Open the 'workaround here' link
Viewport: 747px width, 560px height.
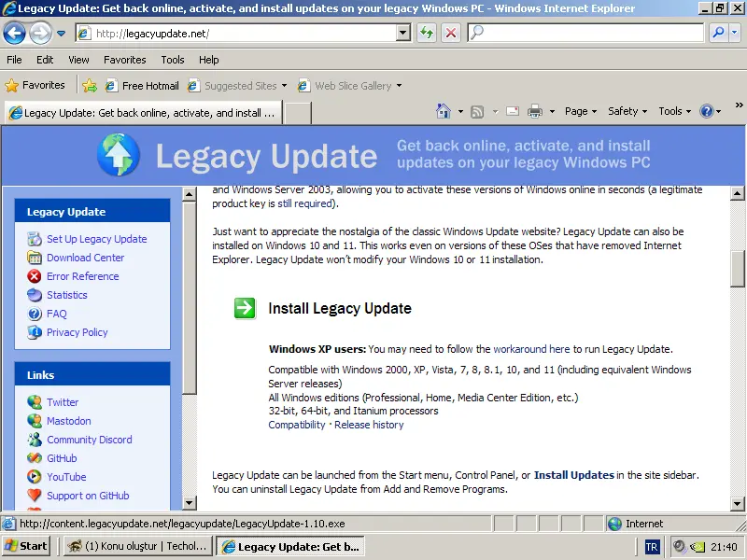[531, 349]
